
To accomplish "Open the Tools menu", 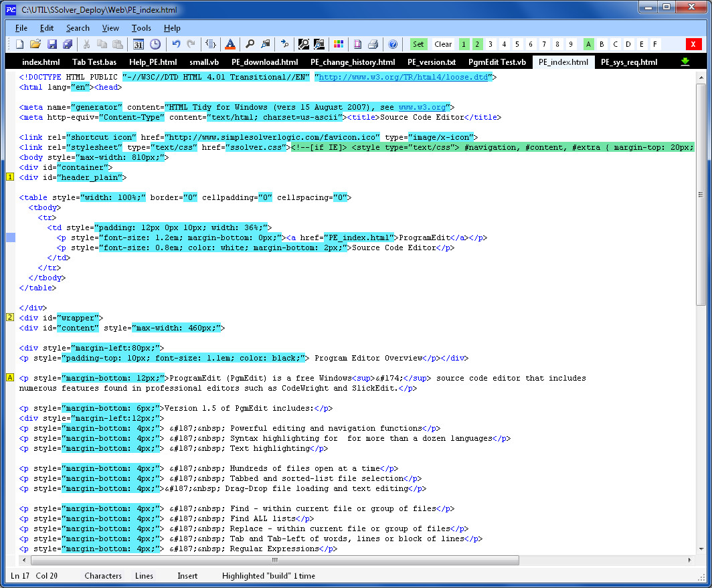I will click(141, 28).
